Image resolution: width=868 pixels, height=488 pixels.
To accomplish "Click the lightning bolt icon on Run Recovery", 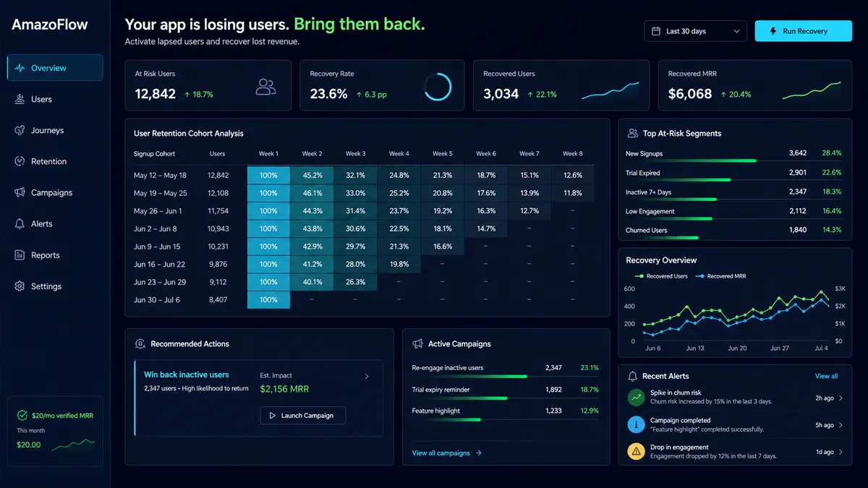I will coord(773,31).
